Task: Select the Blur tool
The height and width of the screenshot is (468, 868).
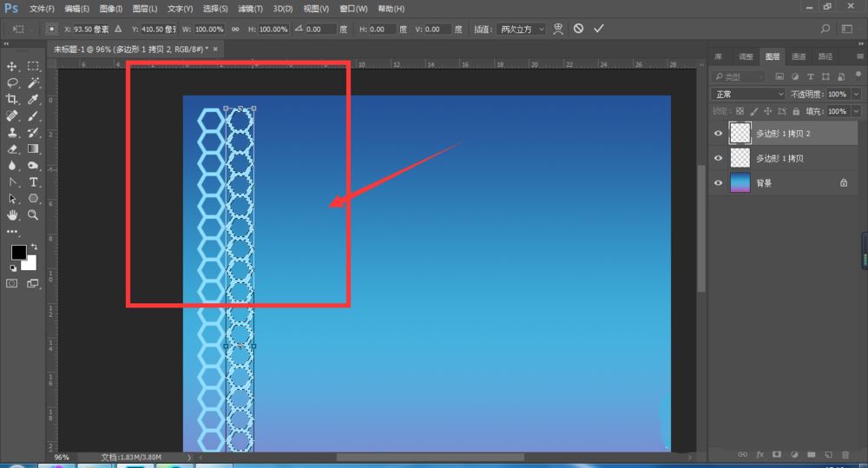Action: tap(11, 166)
